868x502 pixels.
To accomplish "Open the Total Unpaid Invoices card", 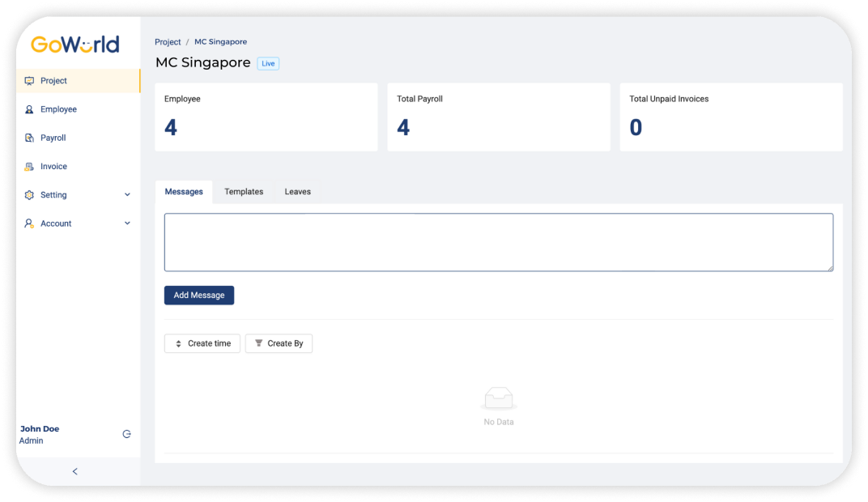I will pos(730,117).
